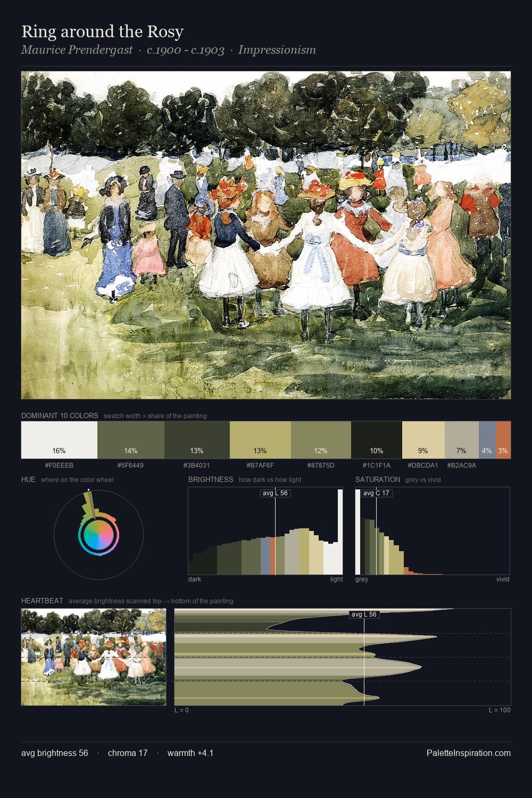Screen dimensions: 532x798
Task: Click hex code label "#DBCDA1"
Action: coord(423,465)
